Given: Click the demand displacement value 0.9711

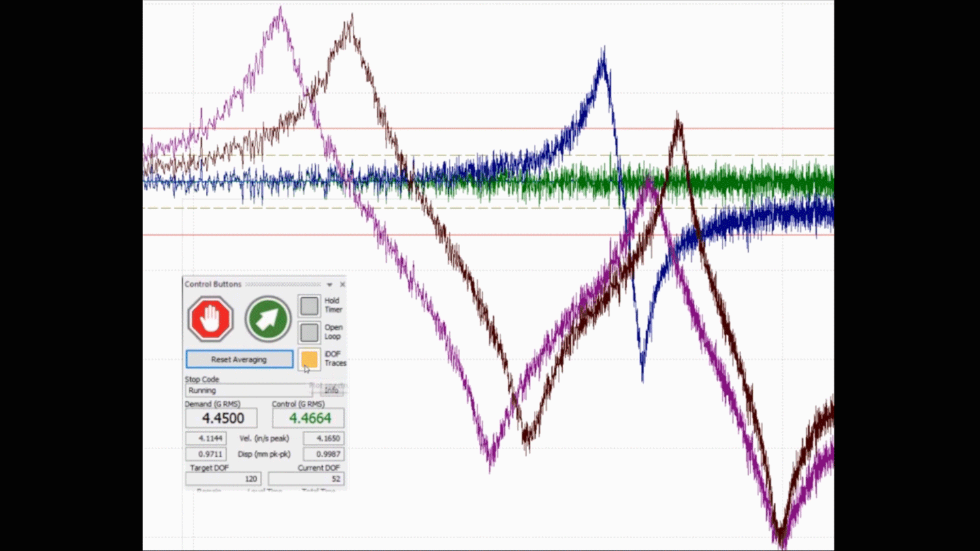Looking at the screenshot, I should coord(206,454).
